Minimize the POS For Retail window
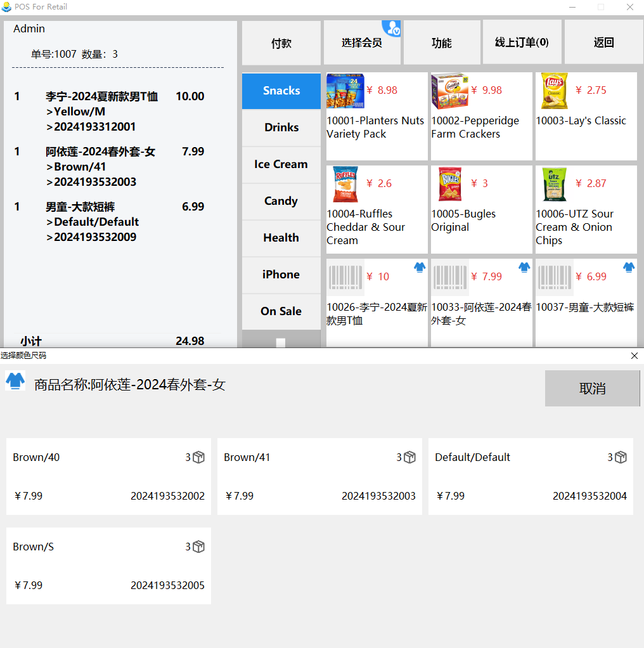Image resolution: width=644 pixels, height=648 pixels. pos(572,7)
